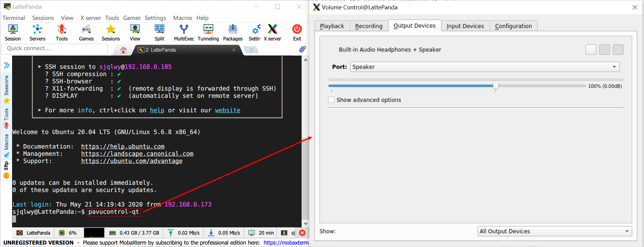Open the Servers toolbar icon
Viewport: 644px width, 247px height.
(37, 33)
